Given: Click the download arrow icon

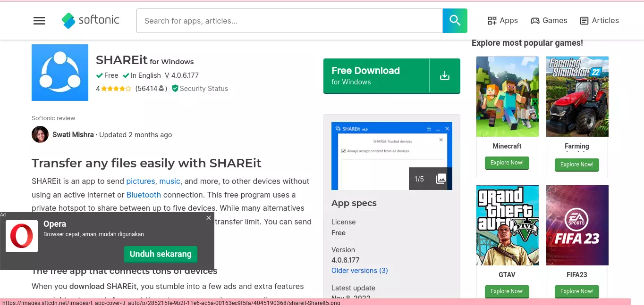Looking at the screenshot, I should click(445, 76).
